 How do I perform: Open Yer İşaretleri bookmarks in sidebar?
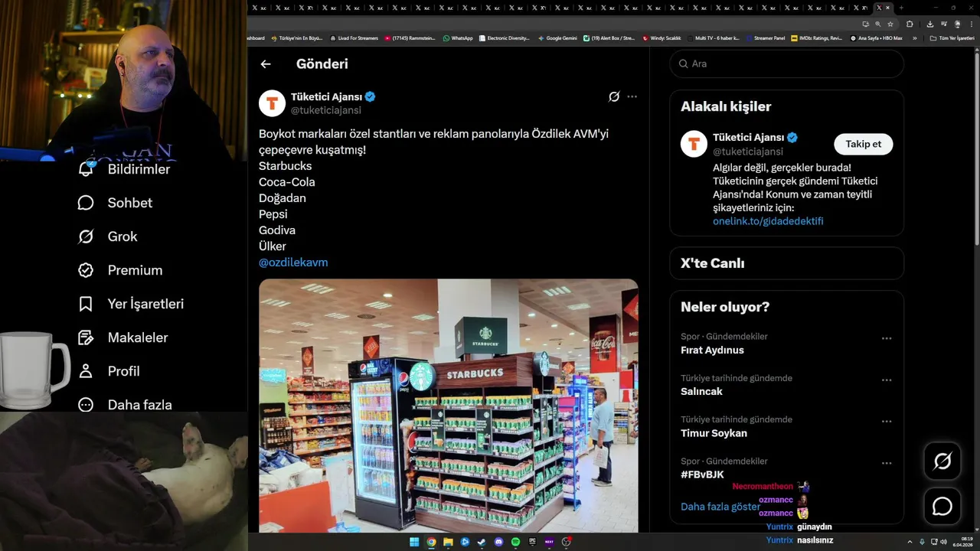(x=131, y=304)
